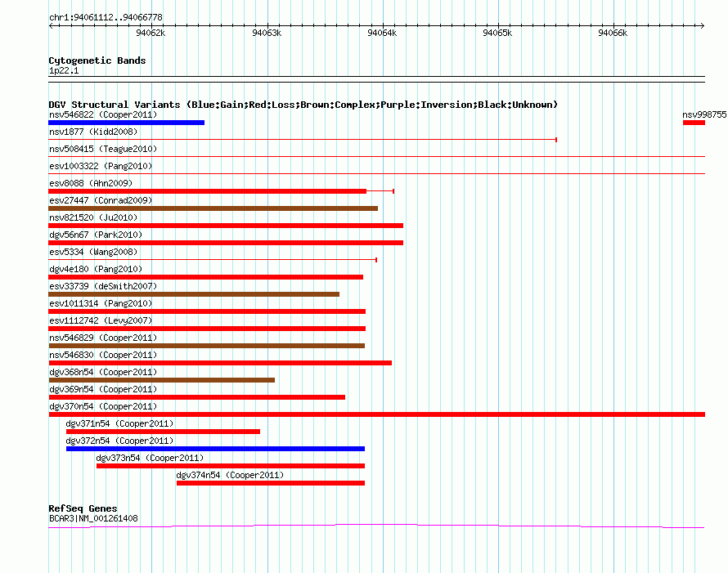This screenshot has height=573, width=728.
Task: Click the nsv998755 variant label
Action: coord(704,114)
